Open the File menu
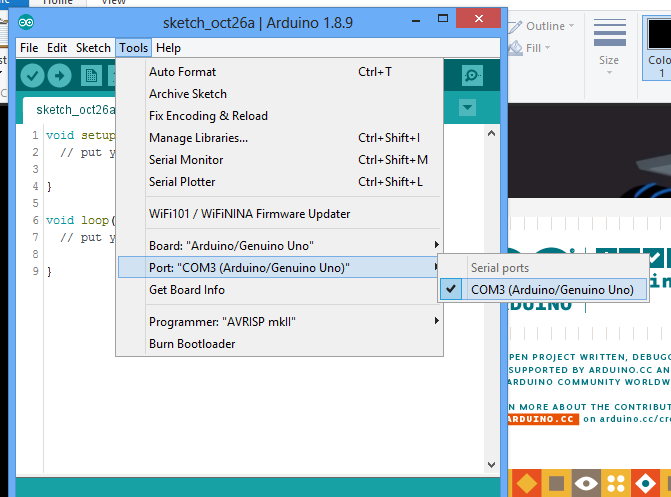Image resolution: width=671 pixels, height=497 pixels. point(29,48)
